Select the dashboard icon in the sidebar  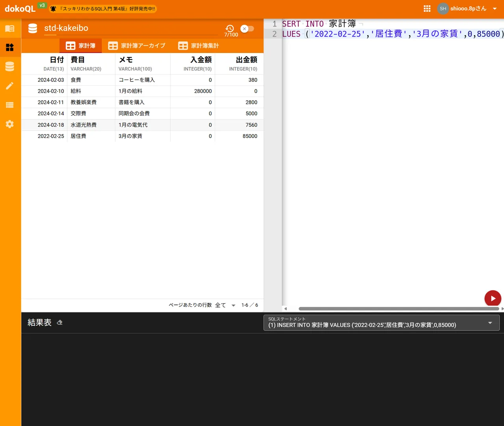pos(10,48)
